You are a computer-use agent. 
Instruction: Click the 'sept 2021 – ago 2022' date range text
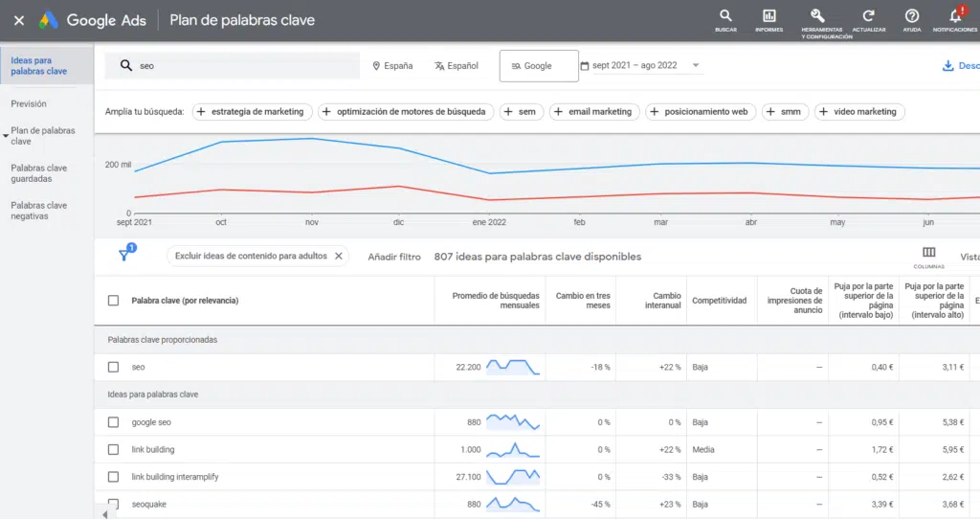635,65
